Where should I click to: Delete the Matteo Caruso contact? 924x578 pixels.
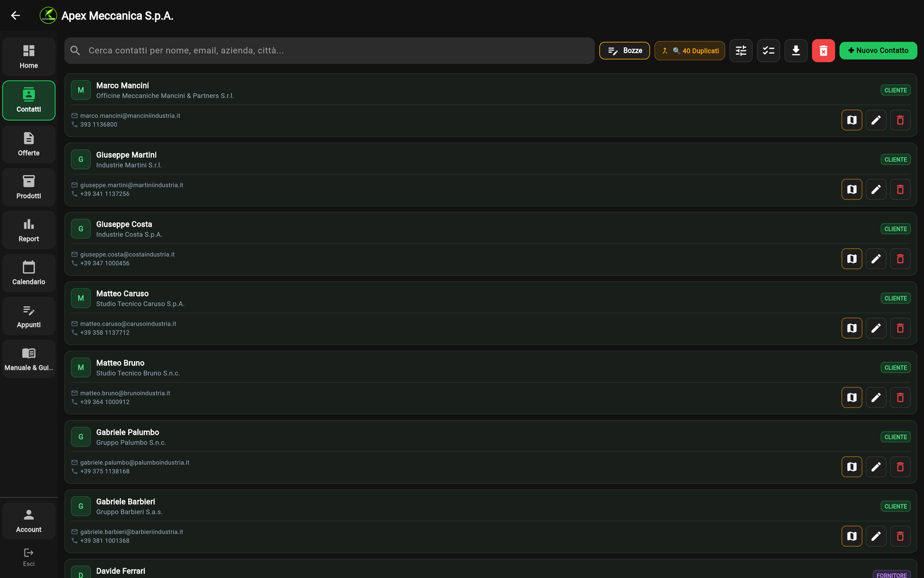tap(900, 328)
